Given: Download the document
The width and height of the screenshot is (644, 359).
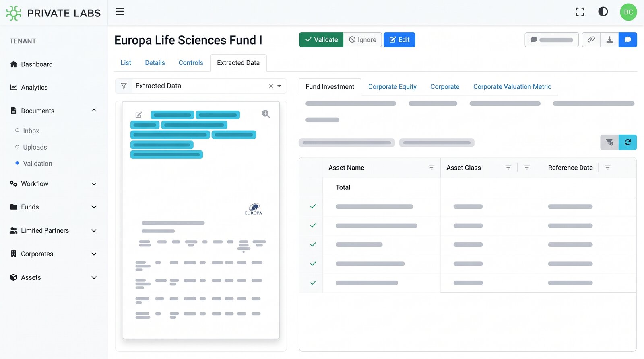Looking at the screenshot, I should click(610, 40).
